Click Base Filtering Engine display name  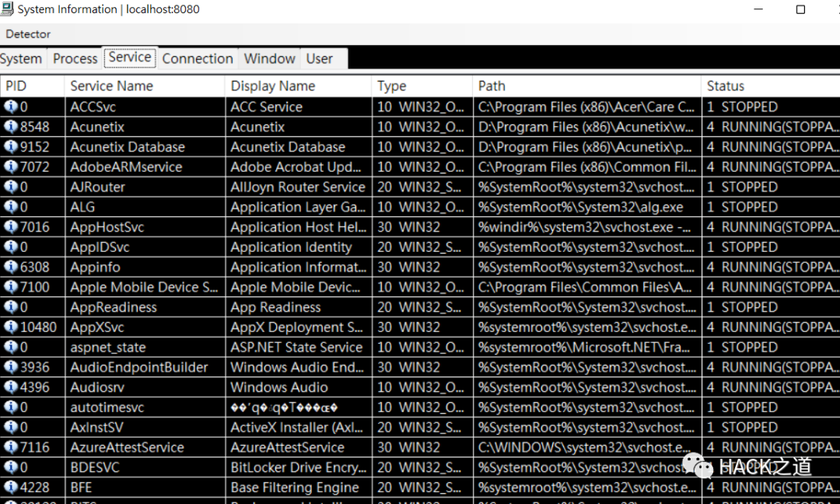(295, 488)
